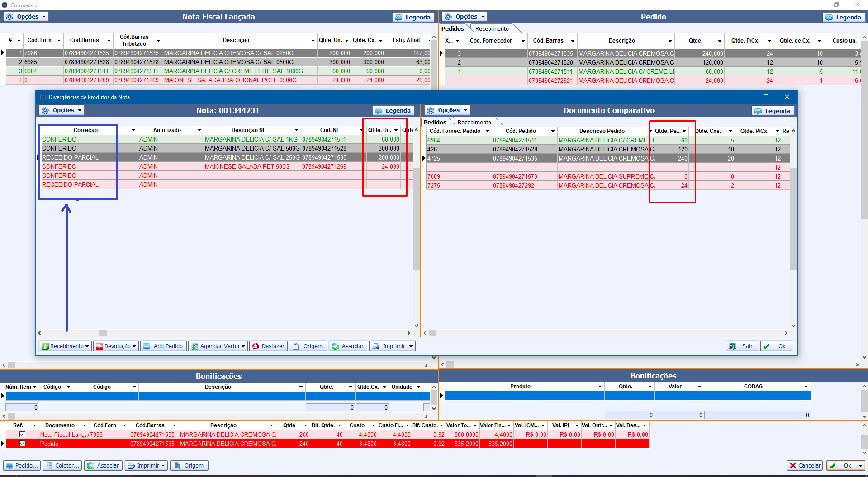This screenshot has width=868, height=477.
Task: Click the Sair exit icon
Action: click(x=732, y=346)
